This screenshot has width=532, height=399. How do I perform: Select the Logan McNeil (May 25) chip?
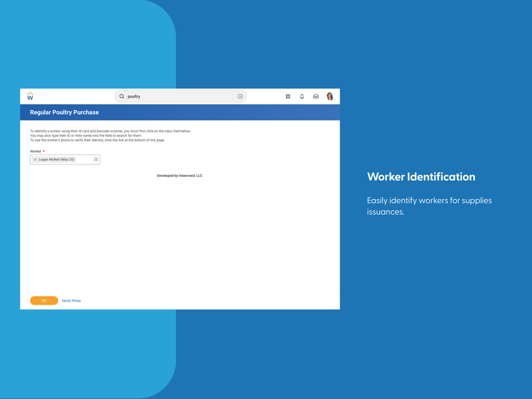click(x=56, y=160)
